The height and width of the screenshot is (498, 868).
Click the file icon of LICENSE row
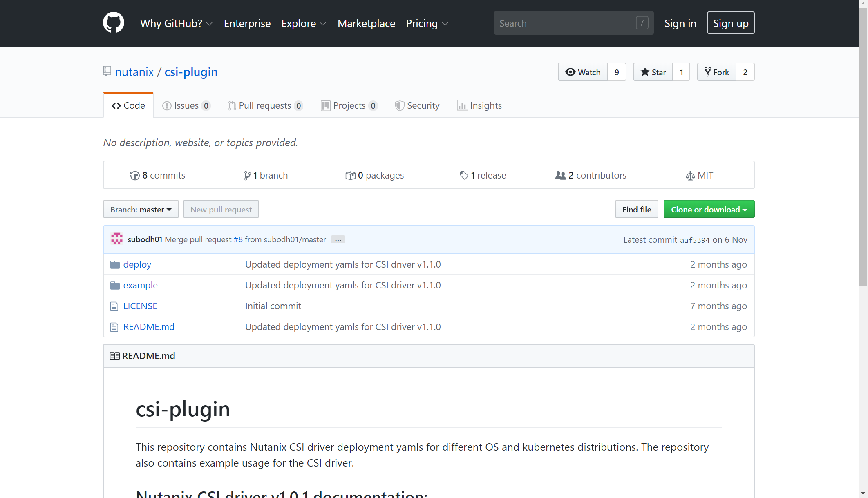click(114, 306)
